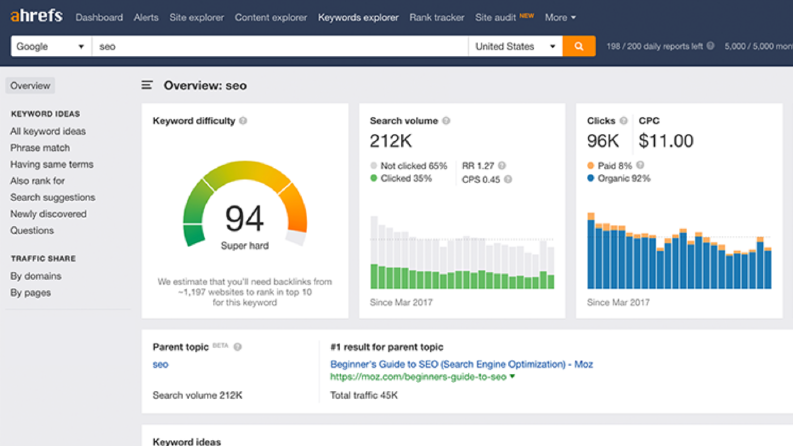Click the Total traffic 45K text
The image size is (793, 446).
[364, 395]
